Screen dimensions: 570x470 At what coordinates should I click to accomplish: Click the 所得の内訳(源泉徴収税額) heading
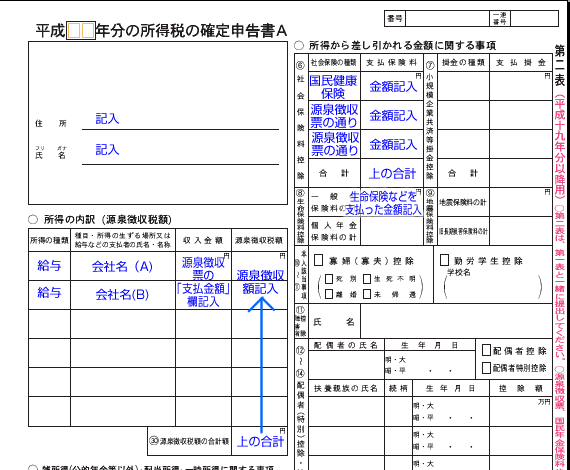pyautogui.click(x=108, y=219)
